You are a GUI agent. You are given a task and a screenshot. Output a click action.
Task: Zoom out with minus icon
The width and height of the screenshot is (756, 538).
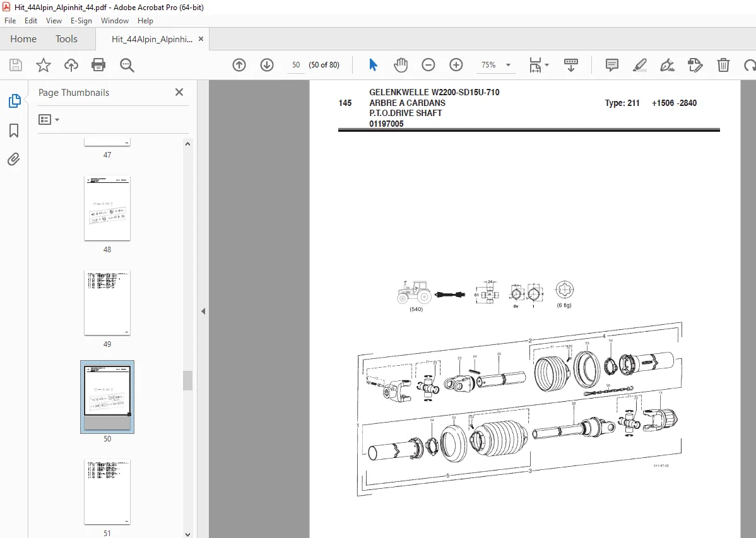coord(428,64)
